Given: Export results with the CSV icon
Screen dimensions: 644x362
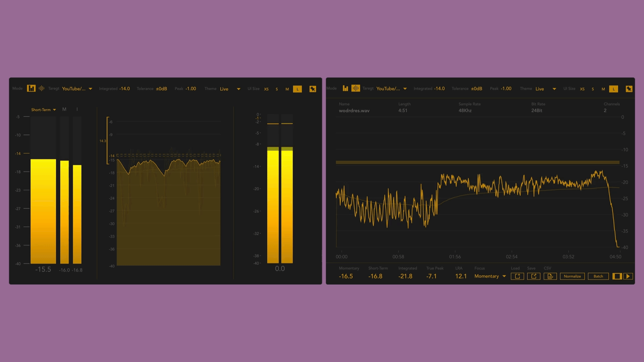Looking at the screenshot, I should pos(550,276).
